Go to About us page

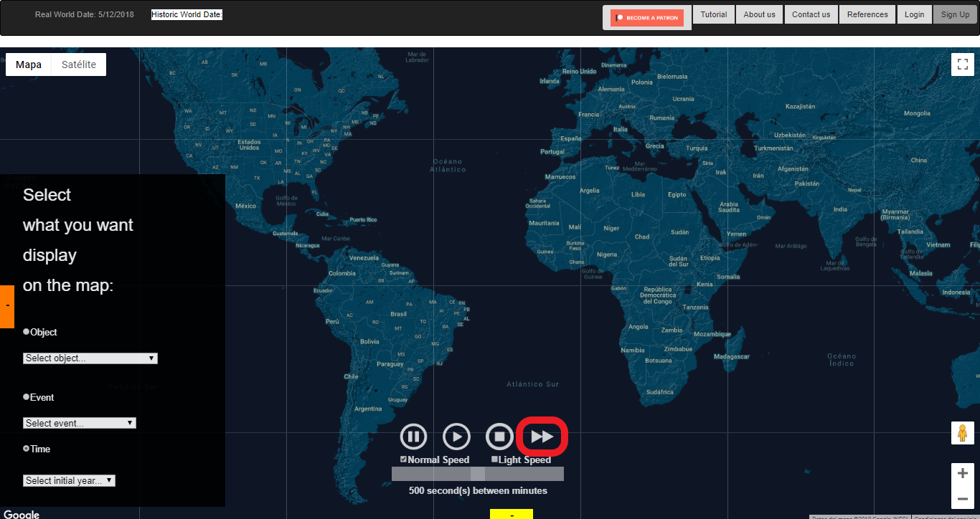click(759, 14)
